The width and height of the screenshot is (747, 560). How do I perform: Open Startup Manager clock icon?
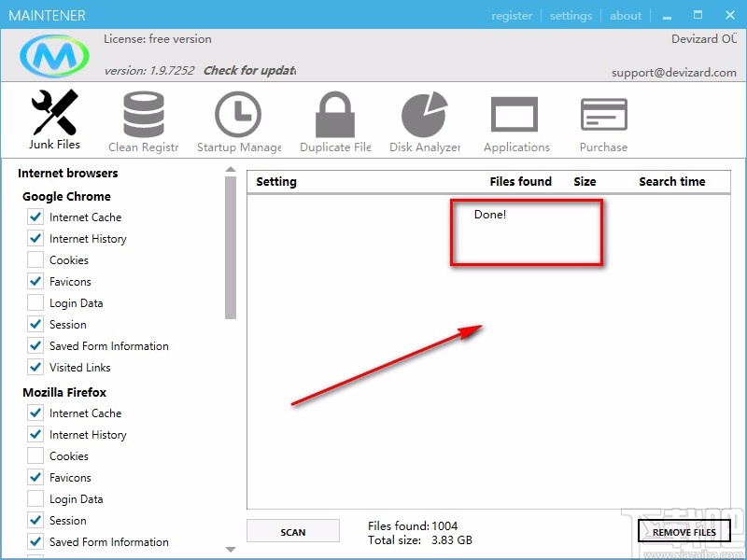click(x=238, y=114)
